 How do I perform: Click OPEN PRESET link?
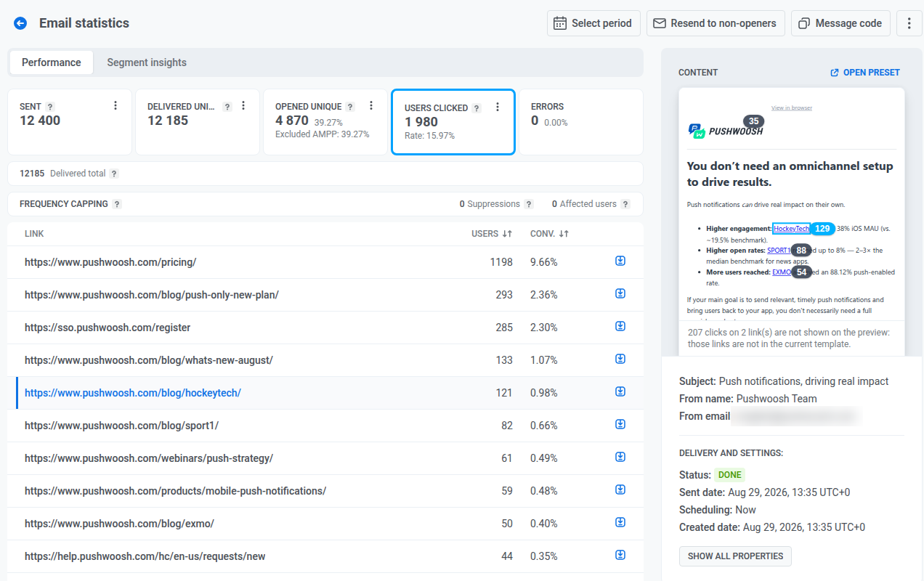pyautogui.click(x=865, y=73)
